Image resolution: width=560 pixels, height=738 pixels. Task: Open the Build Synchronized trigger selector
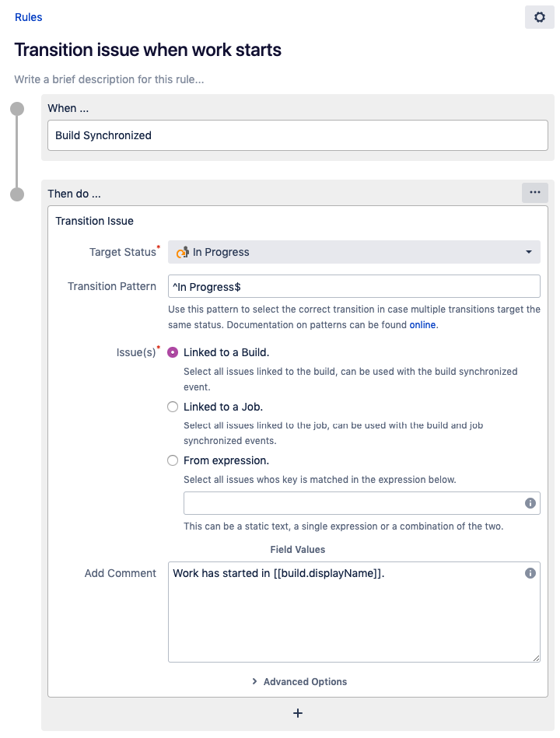pyautogui.click(x=297, y=135)
